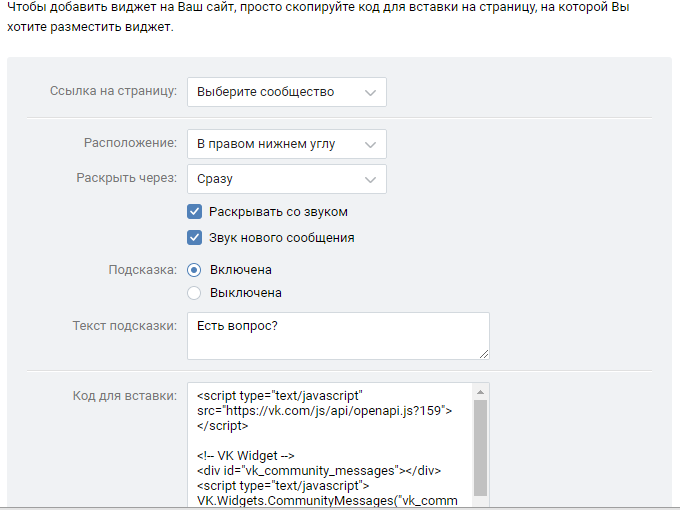Viewport: 680px width, 510px height.
Task: Open the "Выберите сообщество" community dropdown
Action: [287, 92]
